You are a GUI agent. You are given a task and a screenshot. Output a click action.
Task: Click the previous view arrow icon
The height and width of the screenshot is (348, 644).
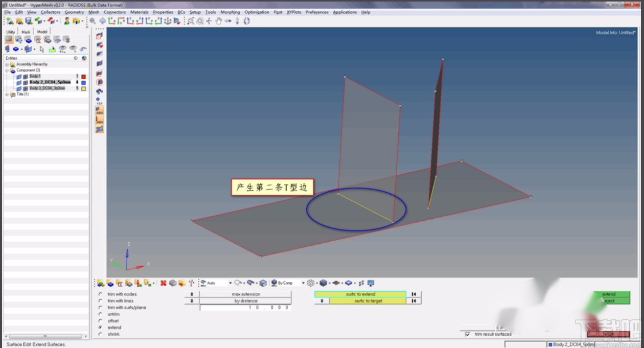(103, 21)
